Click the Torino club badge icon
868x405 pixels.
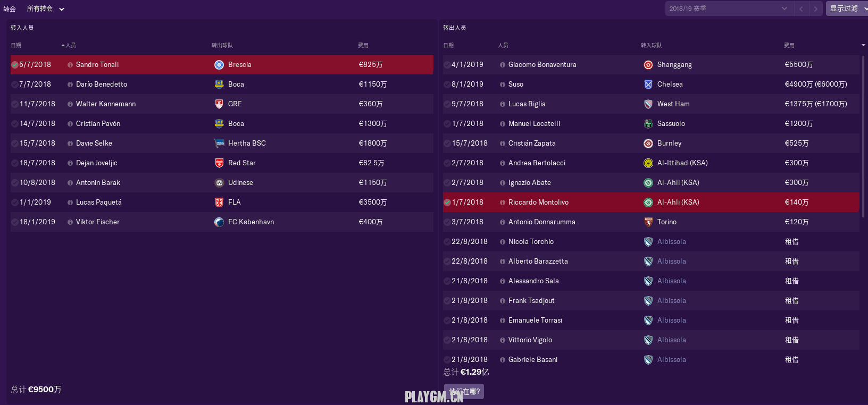(648, 222)
